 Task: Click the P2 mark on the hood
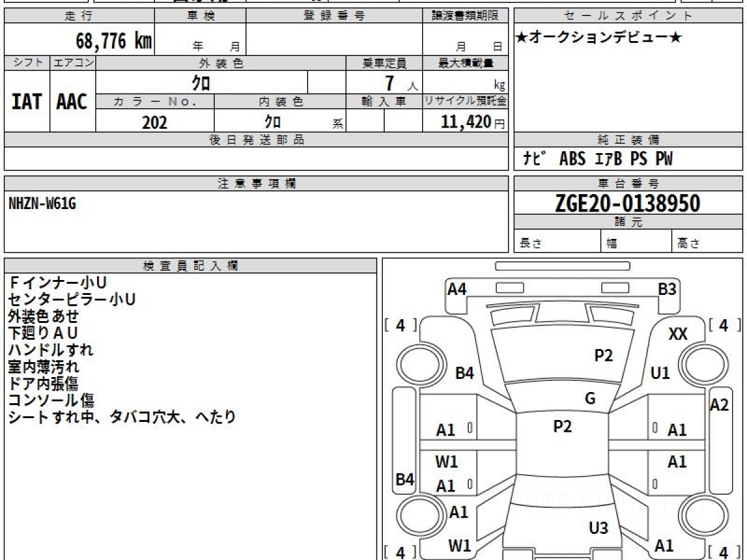603,355
